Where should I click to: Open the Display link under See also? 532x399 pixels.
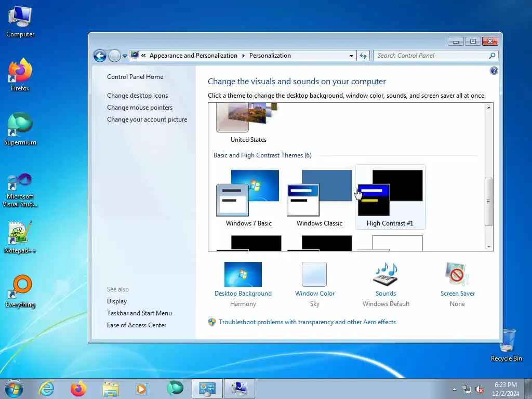[x=117, y=301]
